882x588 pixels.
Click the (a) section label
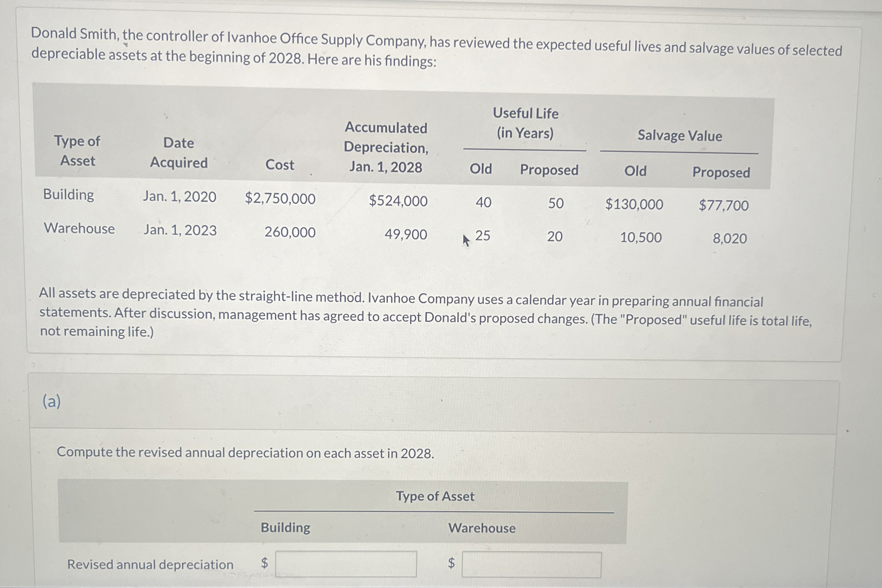click(x=51, y=402)
